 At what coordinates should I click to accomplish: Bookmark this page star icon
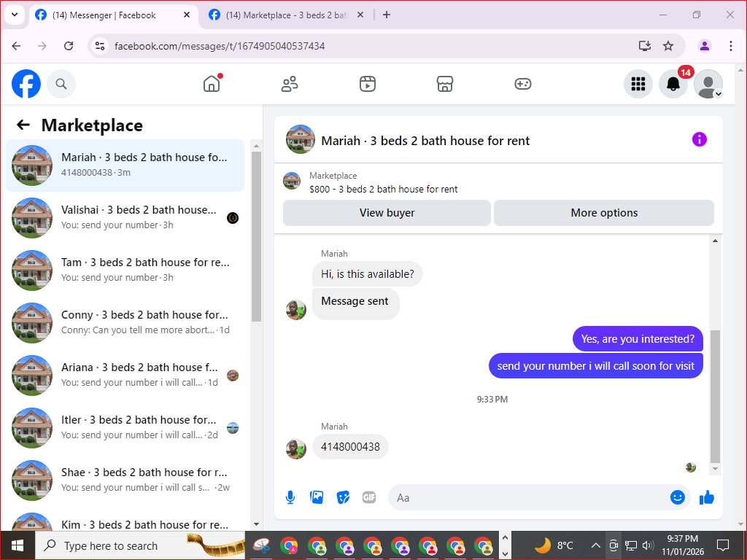tap(668, 46)
